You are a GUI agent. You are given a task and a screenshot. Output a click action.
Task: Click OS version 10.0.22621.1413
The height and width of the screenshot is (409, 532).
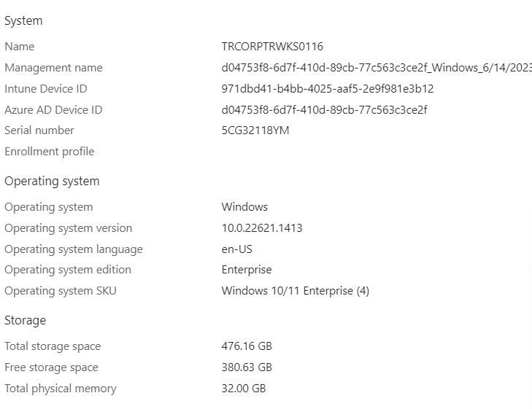pos(261,228)
